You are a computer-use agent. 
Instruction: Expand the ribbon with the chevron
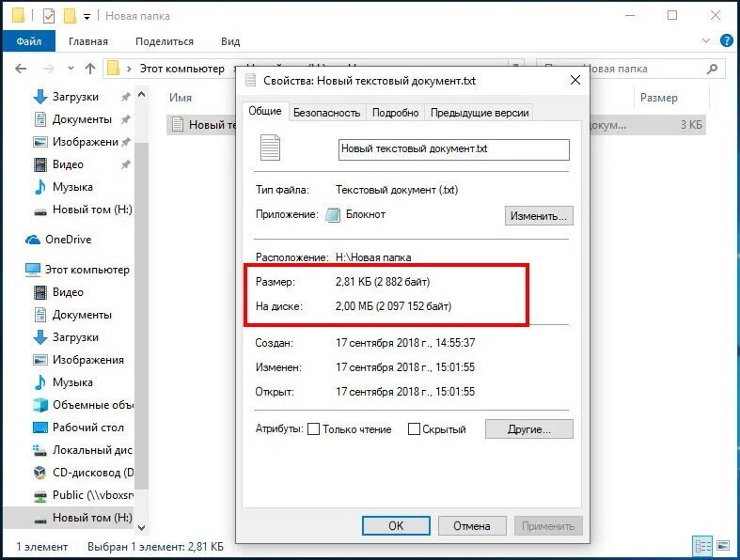click(706, 40)
